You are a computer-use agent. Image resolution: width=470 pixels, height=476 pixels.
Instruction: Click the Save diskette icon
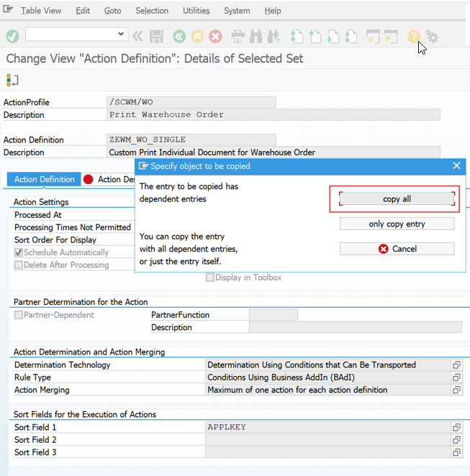point(156,37)
